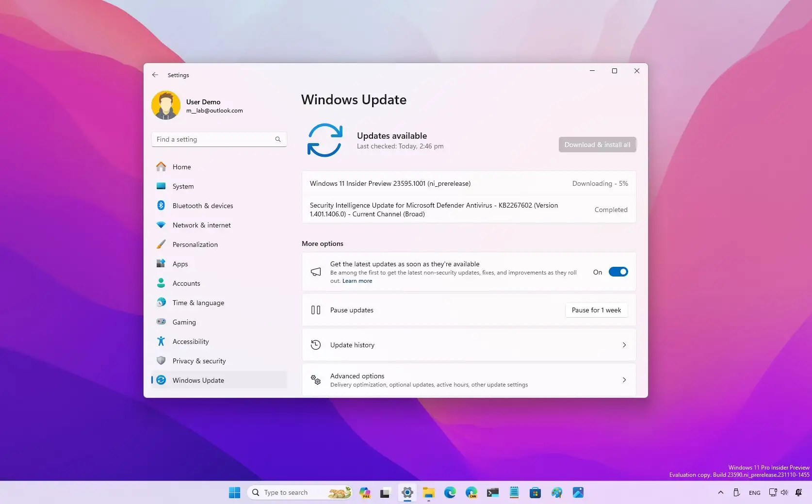
Task: Open the Windows Update sidebar icon
Action: 162,380
